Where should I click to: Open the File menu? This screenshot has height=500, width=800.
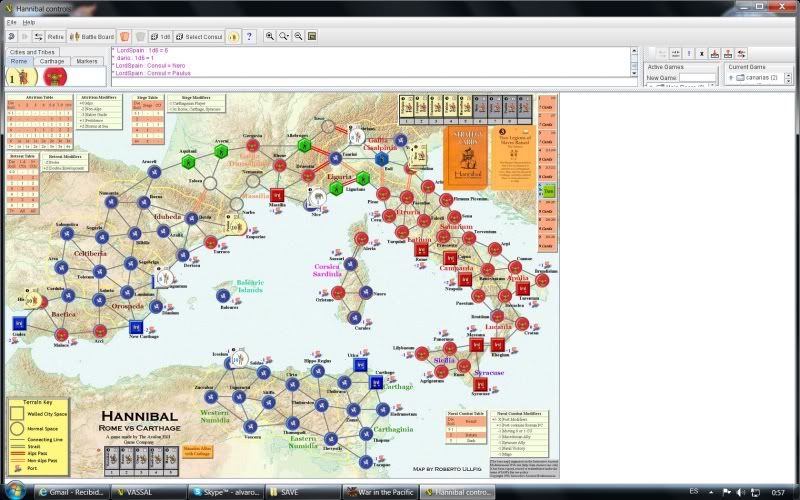click(x=11, y=22)
